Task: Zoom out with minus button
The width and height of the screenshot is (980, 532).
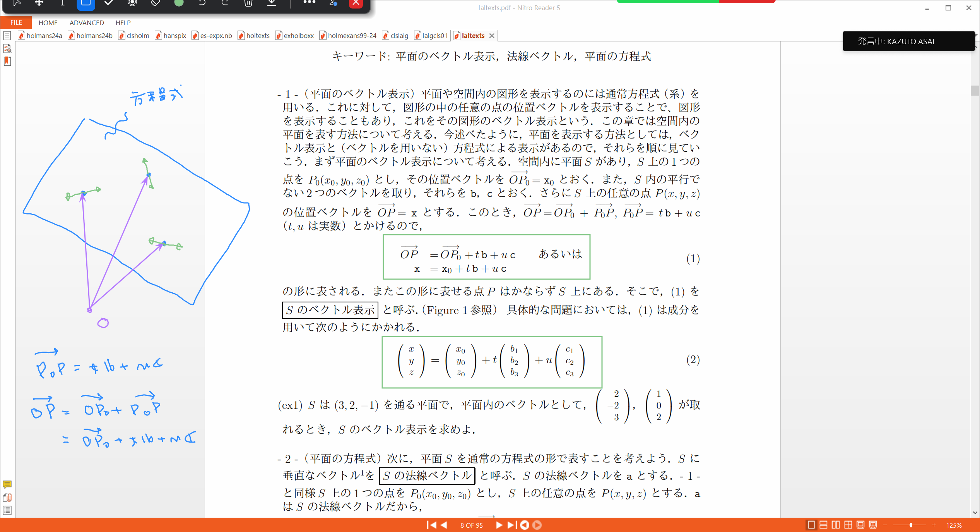Action: coord(885,525)
